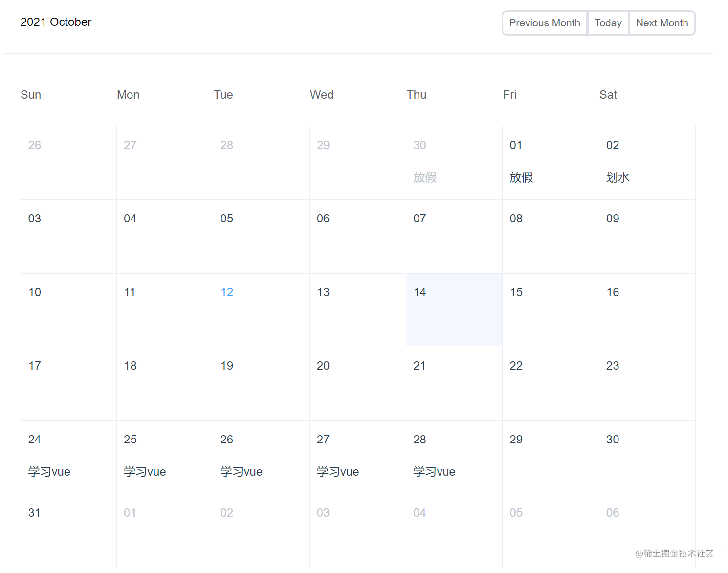Select October 5 in the calendar
This screenshot has height=573, width=728.
261,236
